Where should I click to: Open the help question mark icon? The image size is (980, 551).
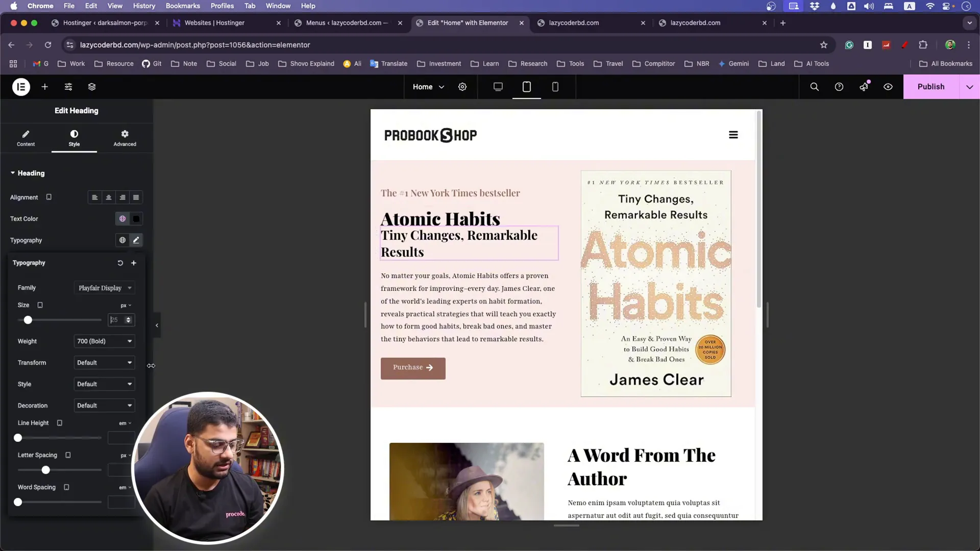point(839,87)
